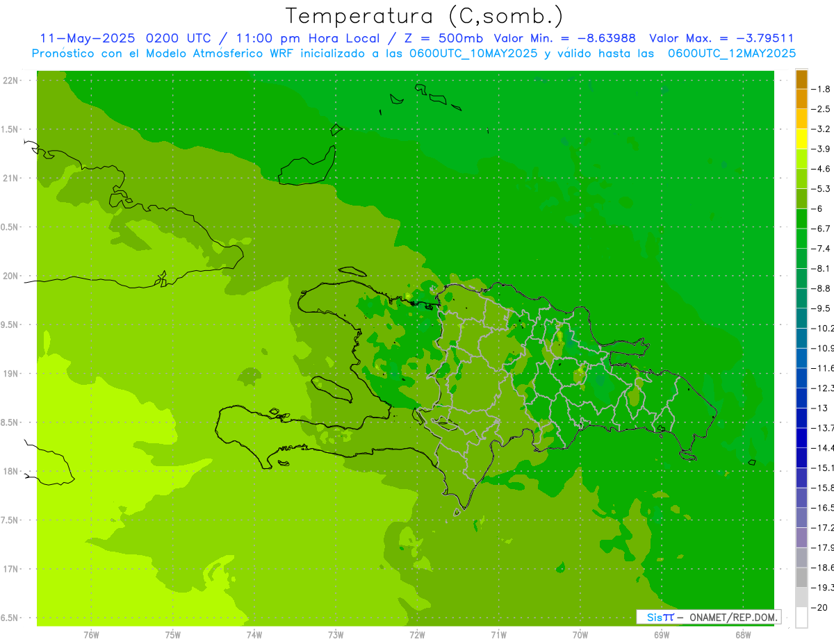
Task: Click the '74W' longitude axis label
Action: coord(254,635)
